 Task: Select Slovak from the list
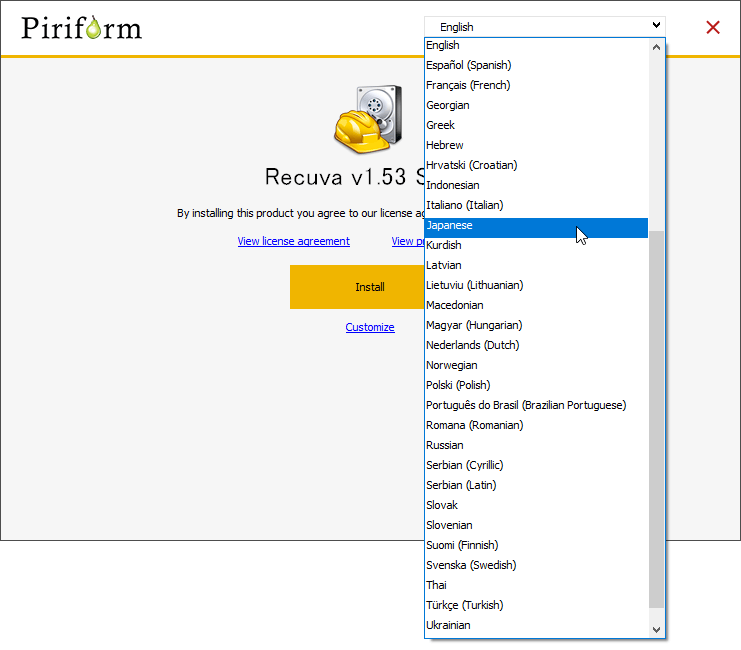coord(536,505)
